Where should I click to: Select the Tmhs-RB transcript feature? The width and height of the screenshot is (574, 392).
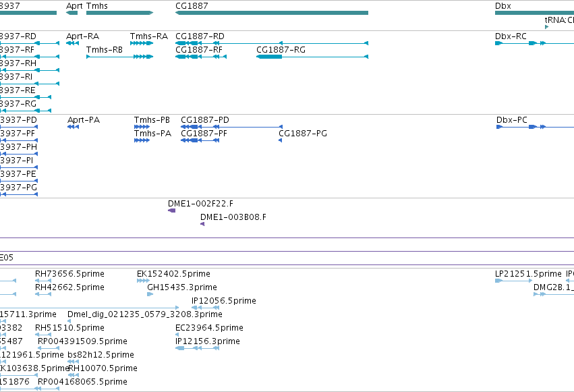[119, 57]
